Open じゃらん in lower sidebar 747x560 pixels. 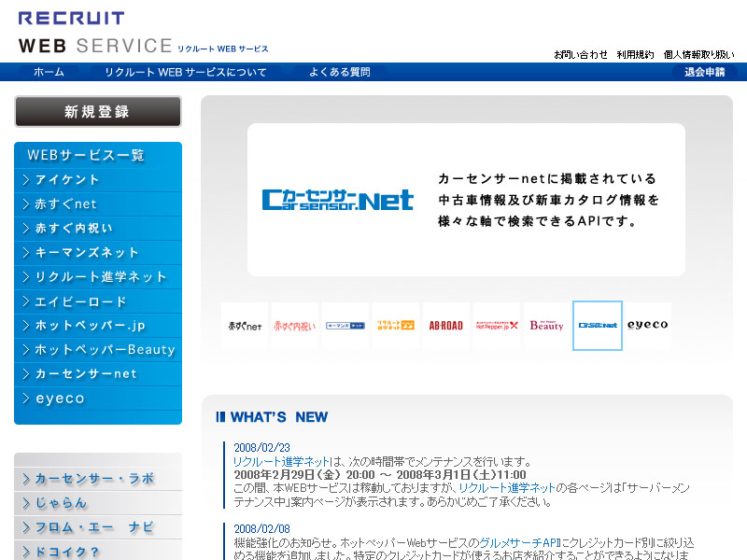98,503
